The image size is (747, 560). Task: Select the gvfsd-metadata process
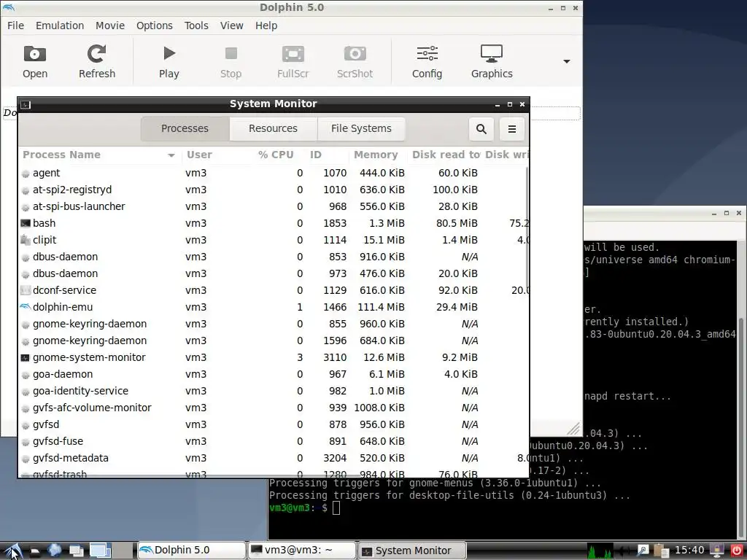click(x=273, y=458)
